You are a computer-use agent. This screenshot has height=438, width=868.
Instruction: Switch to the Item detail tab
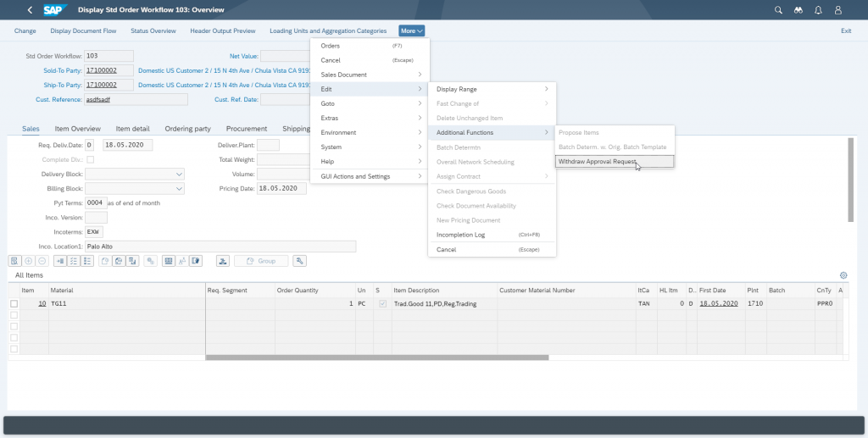point(132,129)
